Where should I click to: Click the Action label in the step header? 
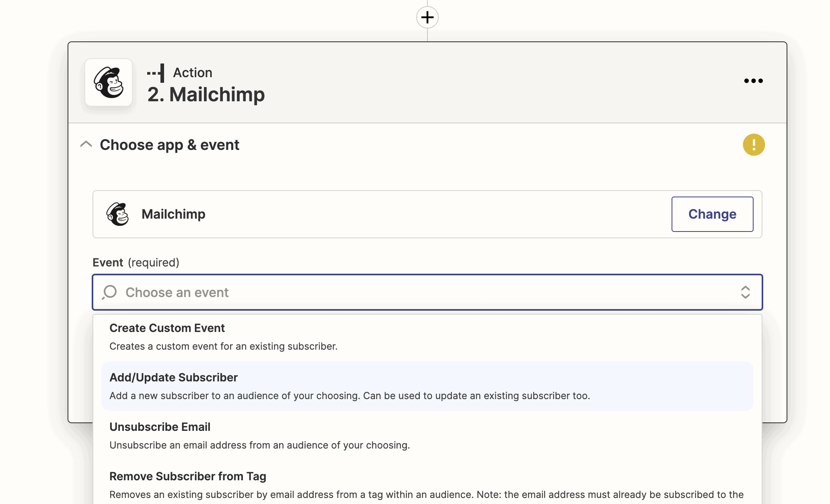[193, 73]
